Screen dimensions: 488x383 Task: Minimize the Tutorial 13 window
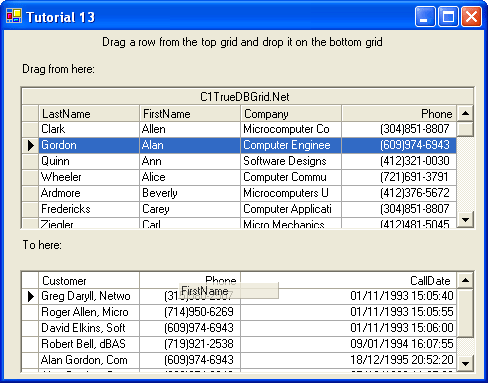pos(425,16)
